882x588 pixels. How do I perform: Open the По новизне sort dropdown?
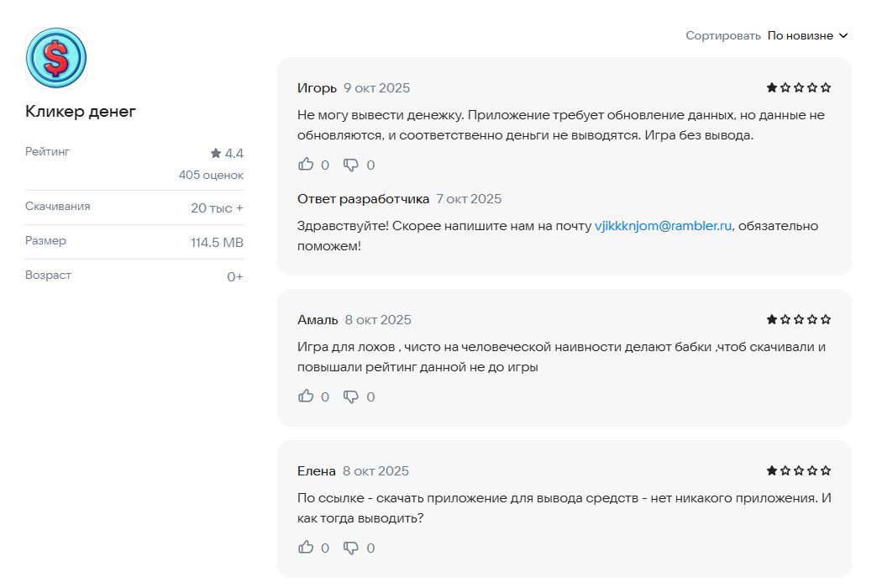[x=801, y=35]
